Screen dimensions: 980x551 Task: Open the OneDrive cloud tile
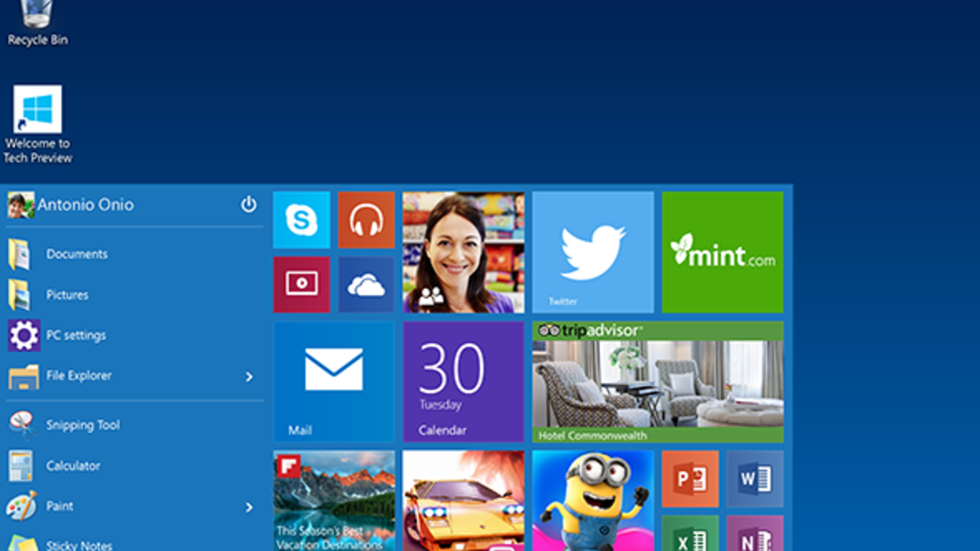pos(367,284)
